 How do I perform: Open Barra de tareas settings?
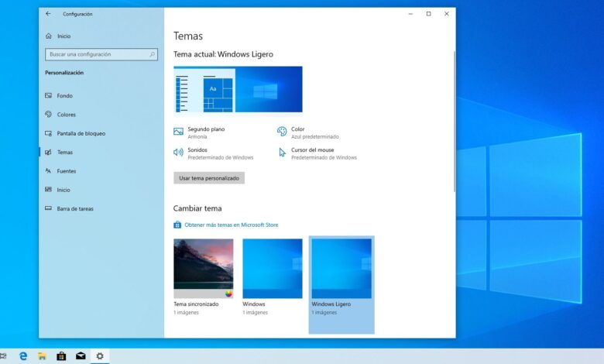click(75, 209)
